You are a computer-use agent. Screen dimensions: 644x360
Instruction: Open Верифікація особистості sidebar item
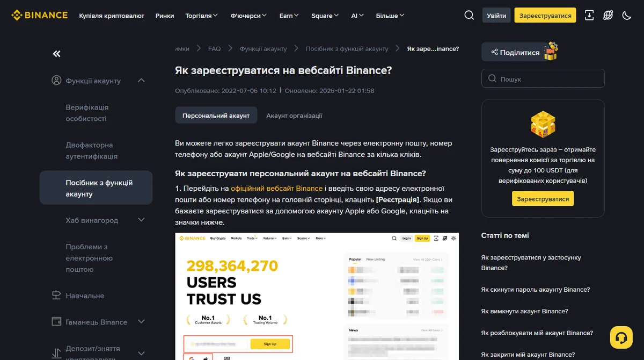(87, 113)
